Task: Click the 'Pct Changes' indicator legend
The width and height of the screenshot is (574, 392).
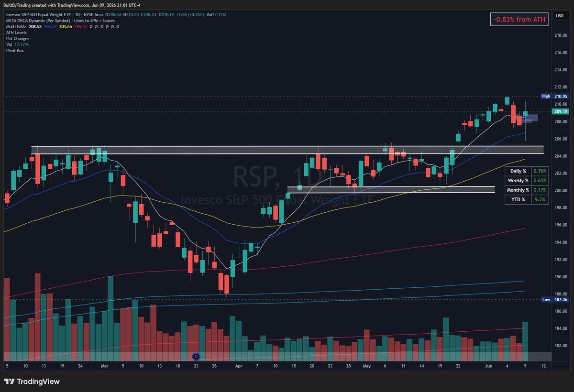Action: [18, 38]
